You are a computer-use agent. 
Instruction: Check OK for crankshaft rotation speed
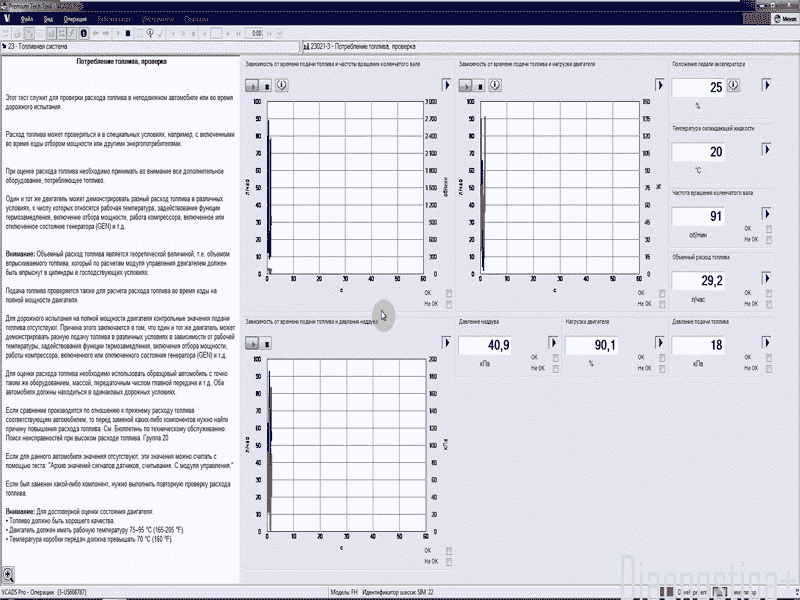tap(769, 228)
